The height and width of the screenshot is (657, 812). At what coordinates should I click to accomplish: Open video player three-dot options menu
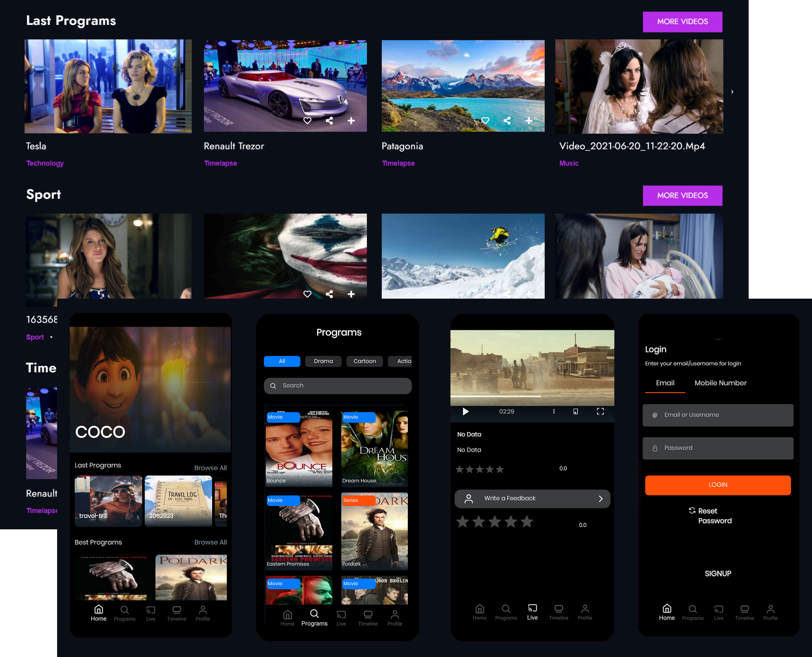554,412
